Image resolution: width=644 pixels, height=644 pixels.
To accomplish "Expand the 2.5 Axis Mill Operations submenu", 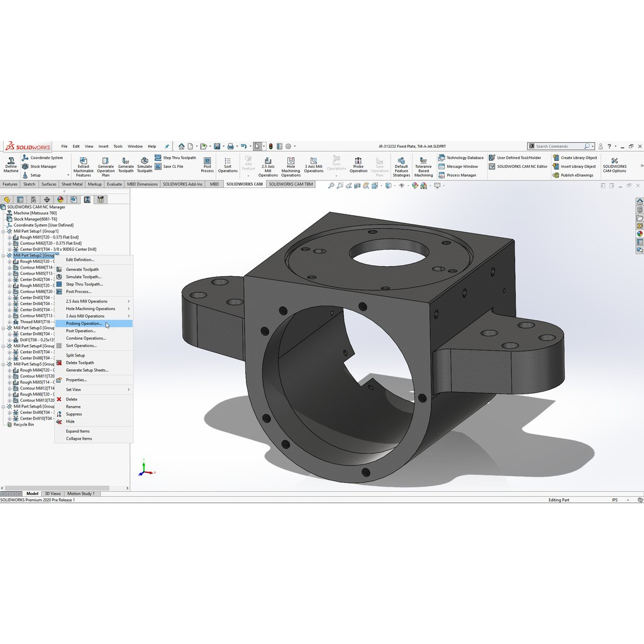I will coord(86,301).
